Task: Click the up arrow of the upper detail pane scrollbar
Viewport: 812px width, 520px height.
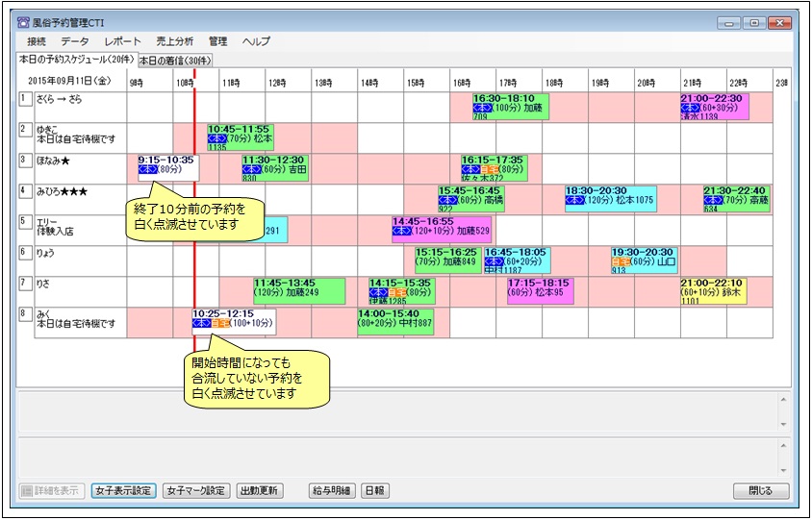Action: click(782, 398)
